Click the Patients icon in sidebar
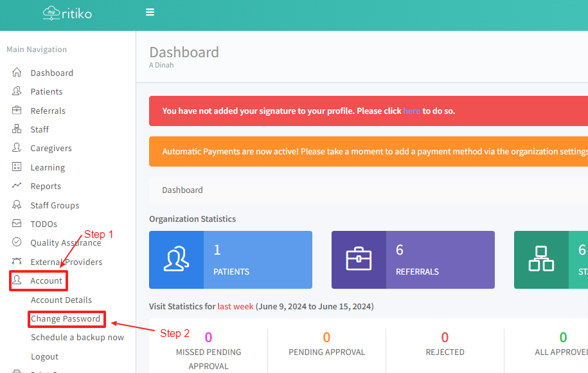 (x=17, y=91)
